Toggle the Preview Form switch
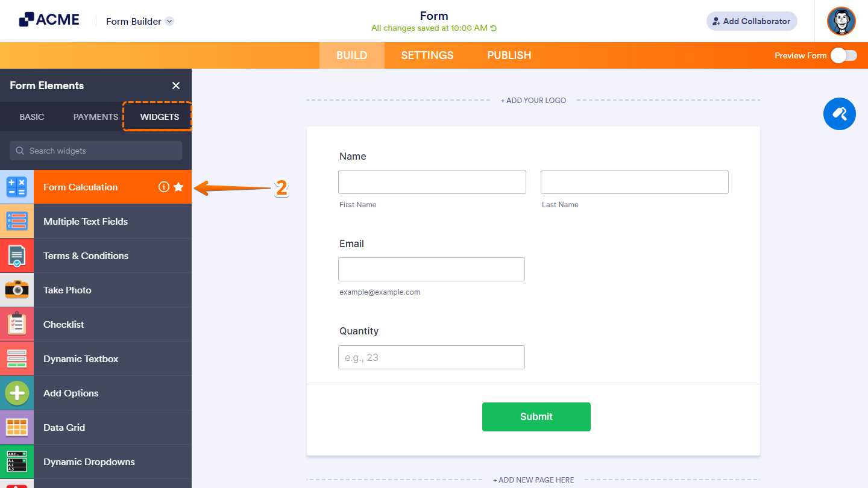 coord(844,55)
